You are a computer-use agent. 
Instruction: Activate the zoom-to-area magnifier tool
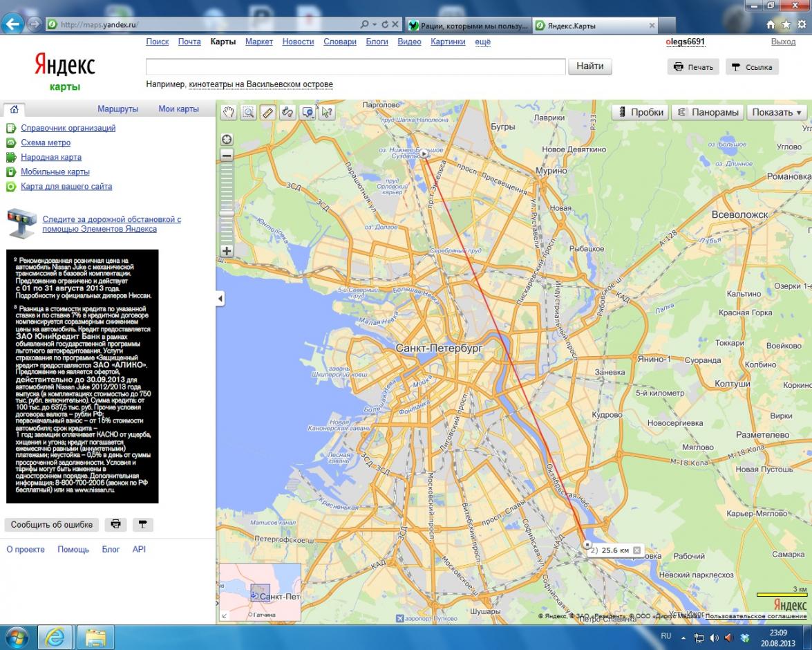247,112
